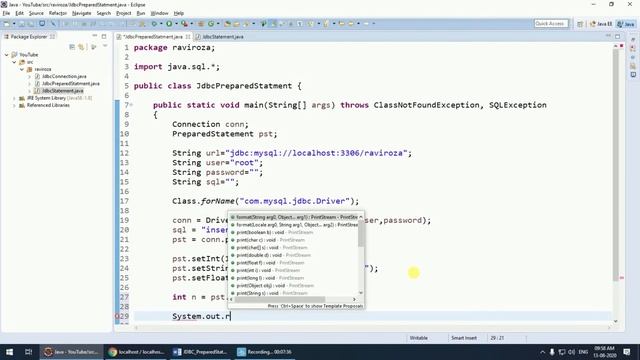The height and width of the screenshot is (360, 640).
Task: Click the Run Last Tool red-briefcase icon
Action: pos(184,24)
